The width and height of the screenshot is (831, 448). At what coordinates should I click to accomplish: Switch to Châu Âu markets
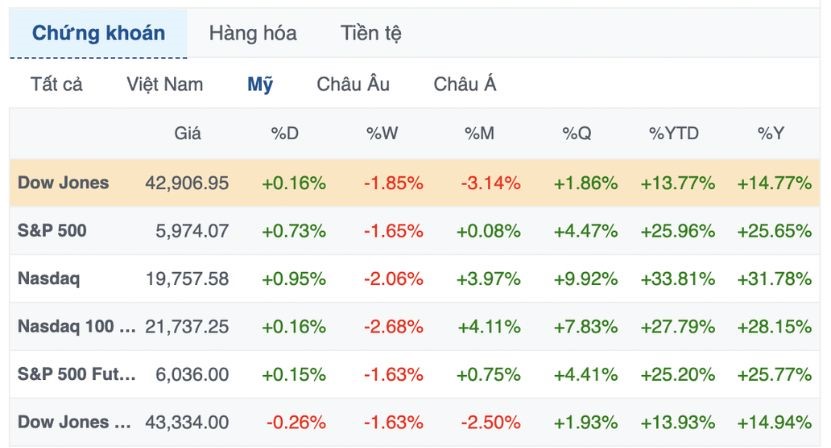[353, 84]
